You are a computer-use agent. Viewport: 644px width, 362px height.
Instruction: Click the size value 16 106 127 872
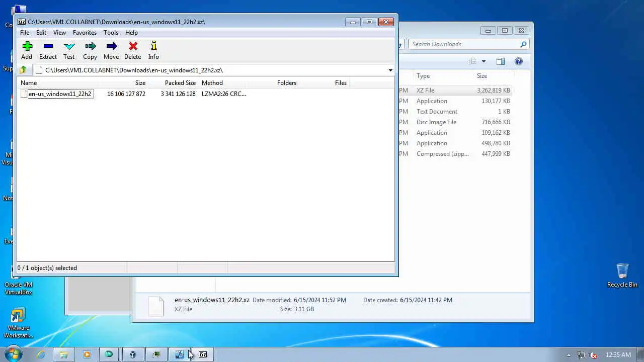[x=126, y=94]
